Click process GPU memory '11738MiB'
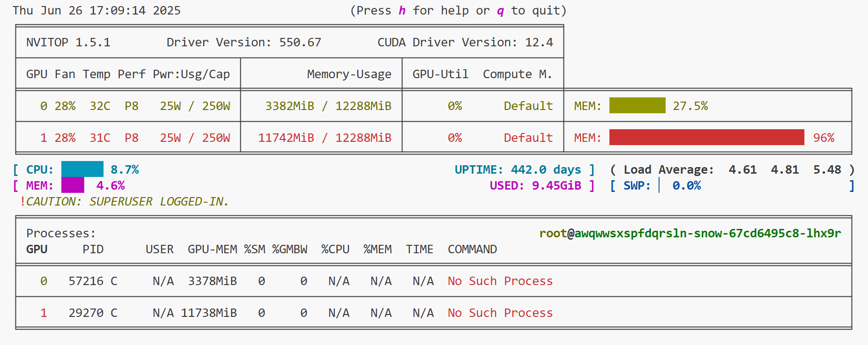 [209, 313]
